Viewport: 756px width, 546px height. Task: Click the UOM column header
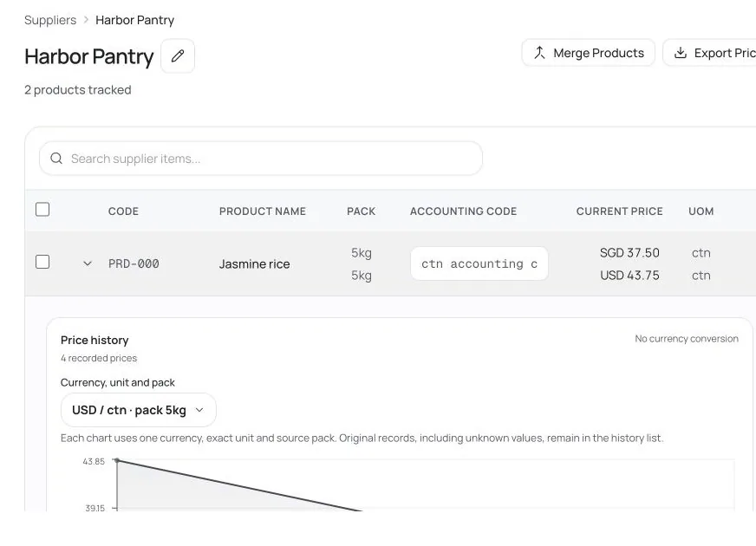pos(701,211)
